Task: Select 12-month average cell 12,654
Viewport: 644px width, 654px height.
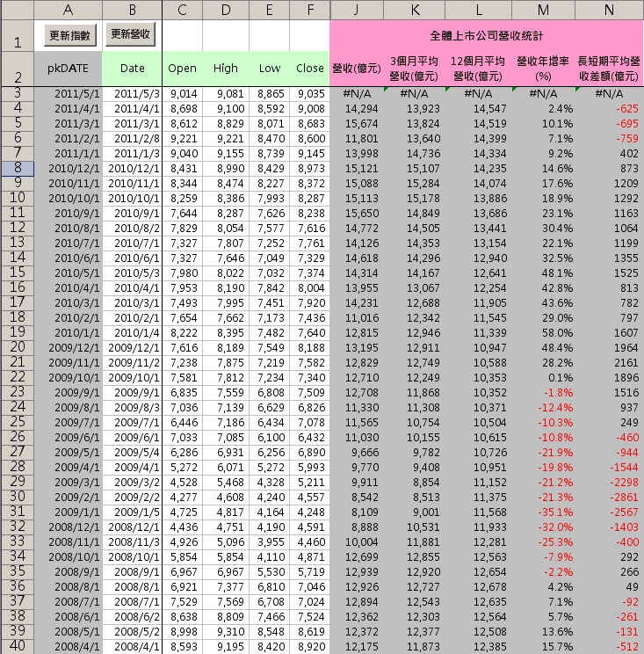Action: (x=479, y=572)
